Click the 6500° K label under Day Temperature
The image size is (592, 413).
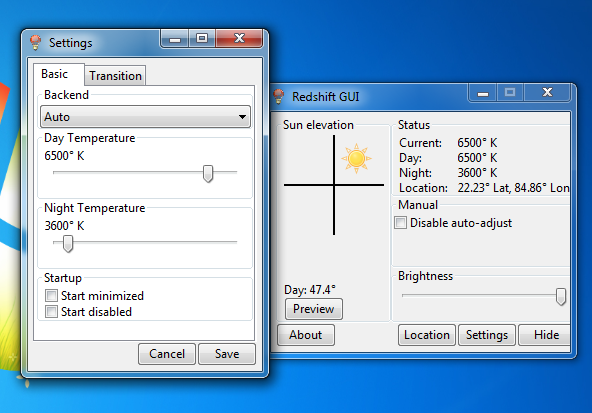64,156
